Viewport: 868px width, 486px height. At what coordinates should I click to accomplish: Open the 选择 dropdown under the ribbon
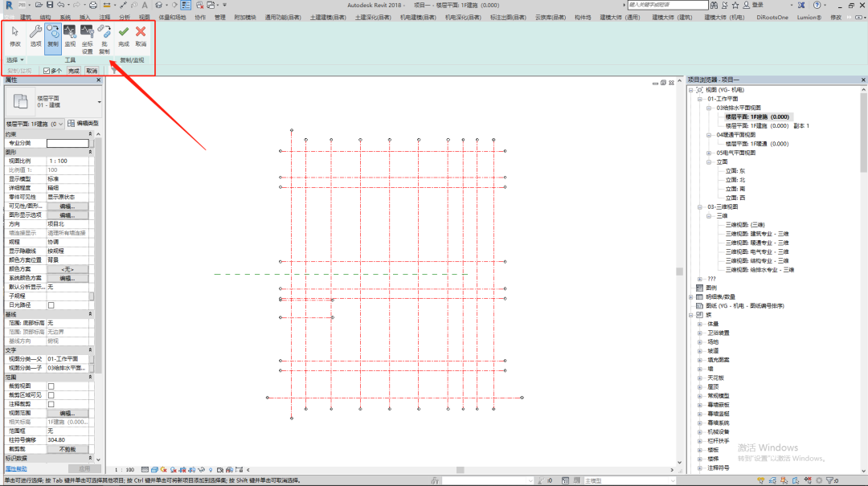(15, 59)
